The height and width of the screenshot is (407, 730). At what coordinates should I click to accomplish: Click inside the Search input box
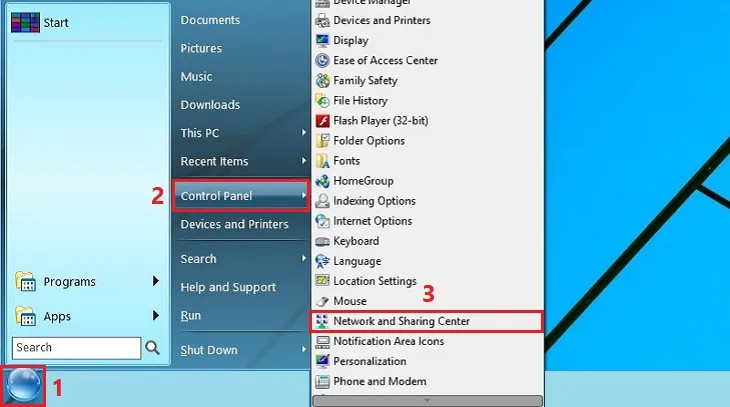[x=76, y=348]
